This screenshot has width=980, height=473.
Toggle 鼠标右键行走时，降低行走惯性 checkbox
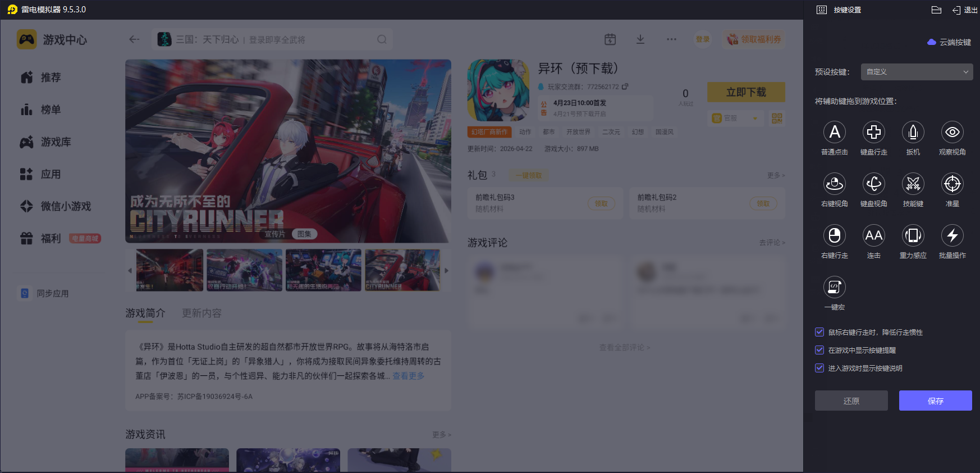[x=819, y=332]
